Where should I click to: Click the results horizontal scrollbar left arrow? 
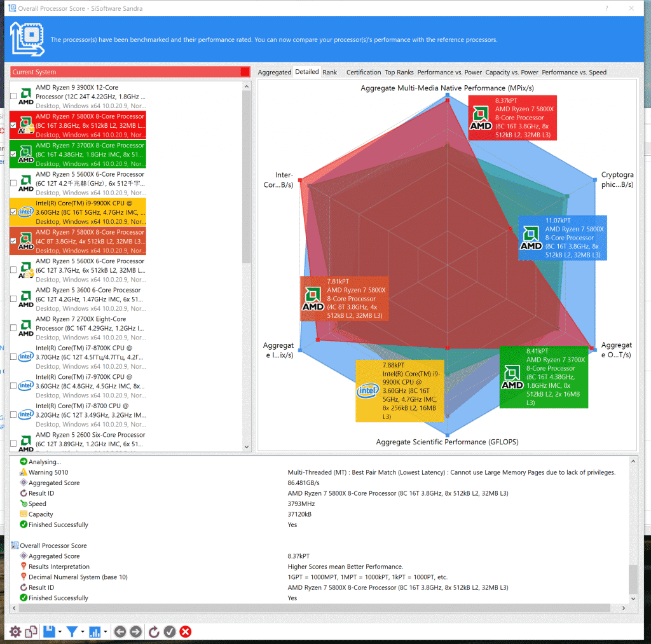pos(14,608)
